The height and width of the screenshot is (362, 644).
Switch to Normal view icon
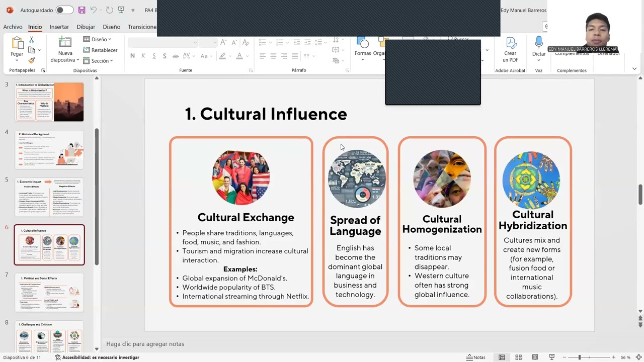point(502,357)
